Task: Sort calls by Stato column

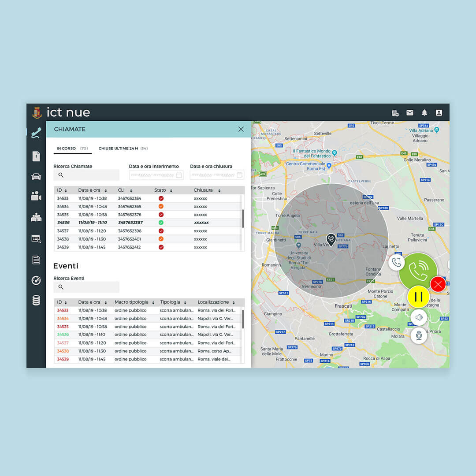Action: [x=171, y=190]
